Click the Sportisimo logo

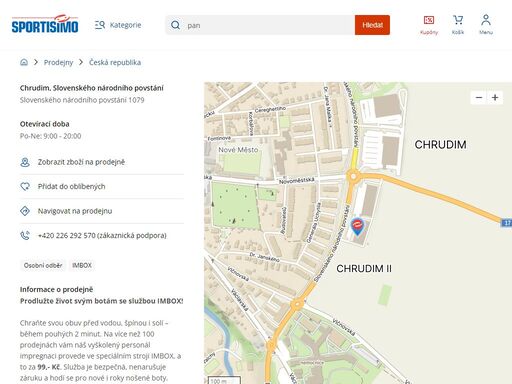click(45, 24)
